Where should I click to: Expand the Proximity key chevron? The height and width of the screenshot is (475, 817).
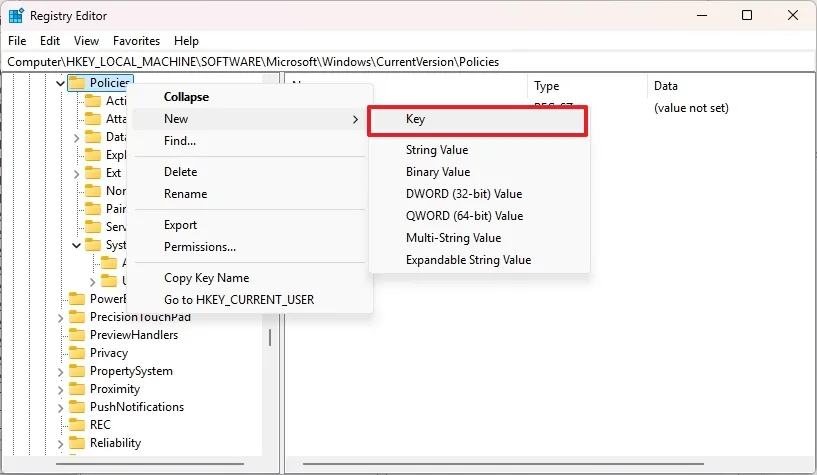(61, 389)
